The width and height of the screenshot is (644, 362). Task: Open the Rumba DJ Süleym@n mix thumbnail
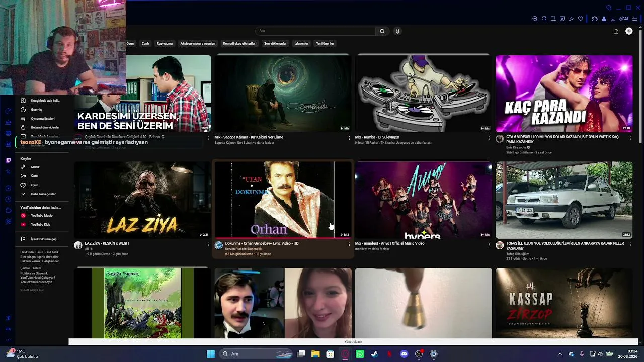click(423, 94)
